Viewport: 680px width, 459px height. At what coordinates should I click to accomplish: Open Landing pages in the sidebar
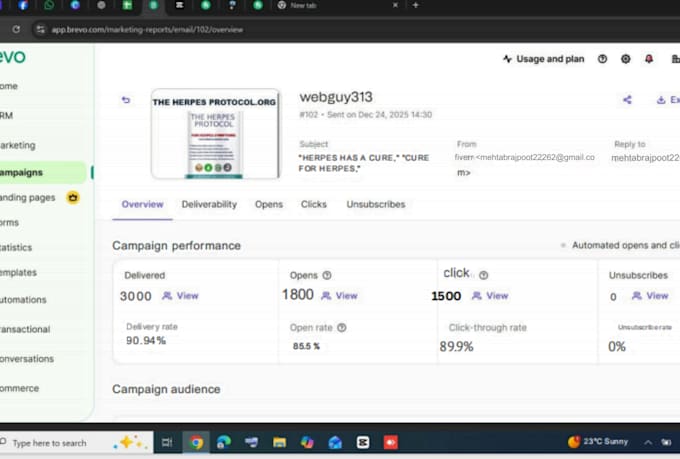(28, 197)
